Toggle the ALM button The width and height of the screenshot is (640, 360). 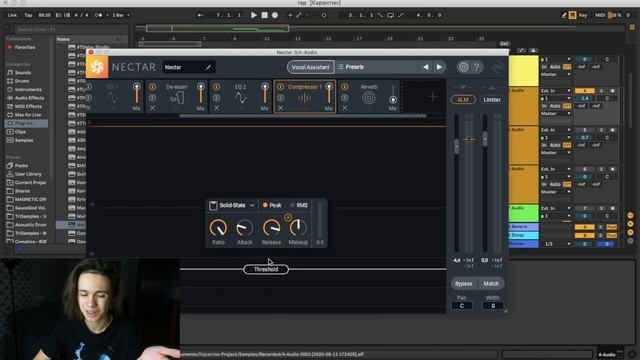click(x=463, y=100)
